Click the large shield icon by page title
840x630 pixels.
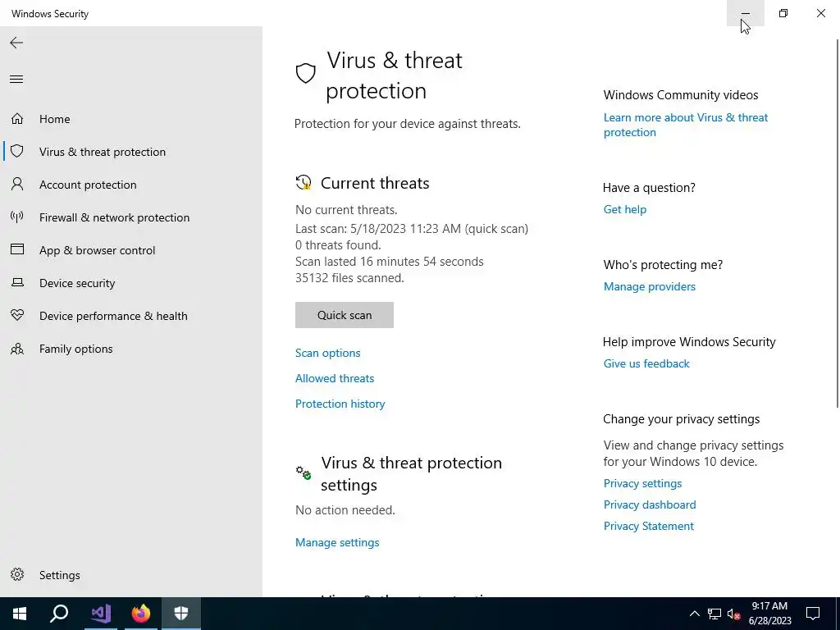pos(306,73)
